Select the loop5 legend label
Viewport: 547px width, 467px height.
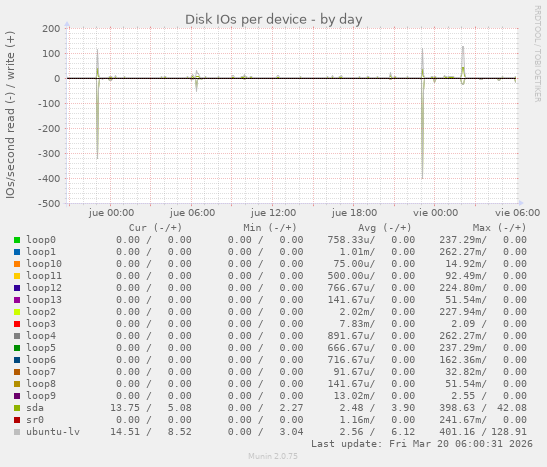pos(41,348)
